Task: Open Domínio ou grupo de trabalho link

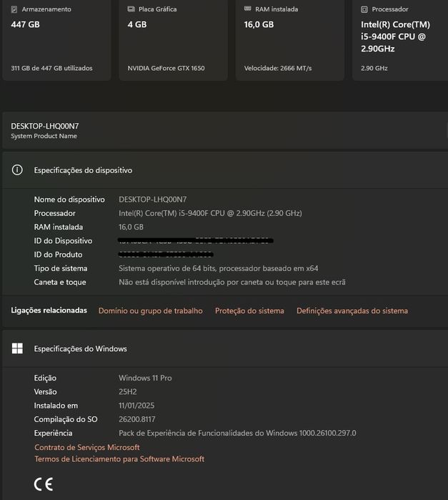Action: [x=150, y=310]
